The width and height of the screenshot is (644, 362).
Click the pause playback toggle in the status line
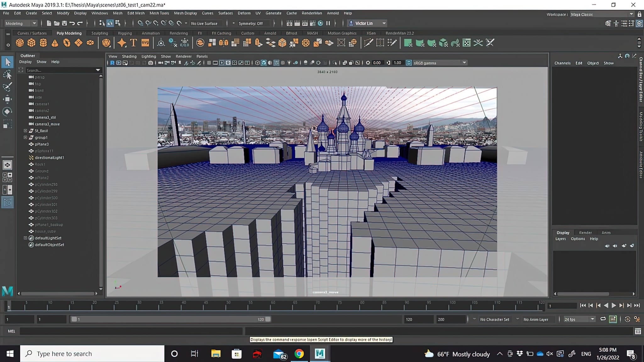click(328, 23)
